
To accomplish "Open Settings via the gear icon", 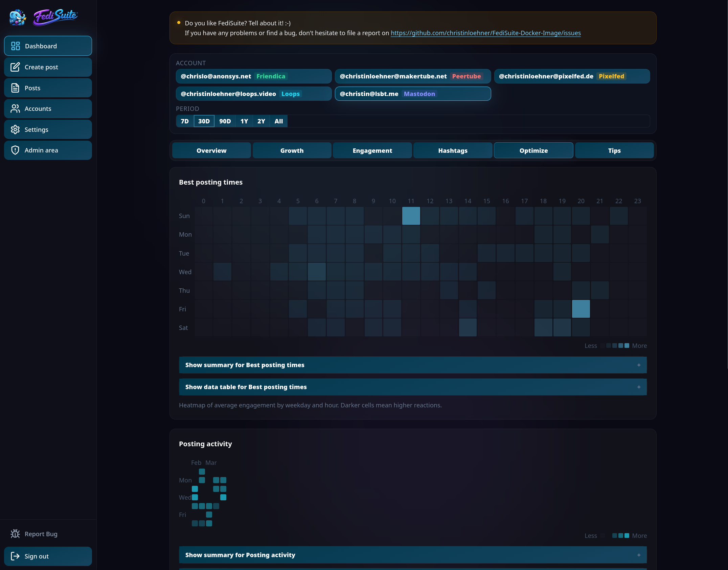I will point(16,129).
